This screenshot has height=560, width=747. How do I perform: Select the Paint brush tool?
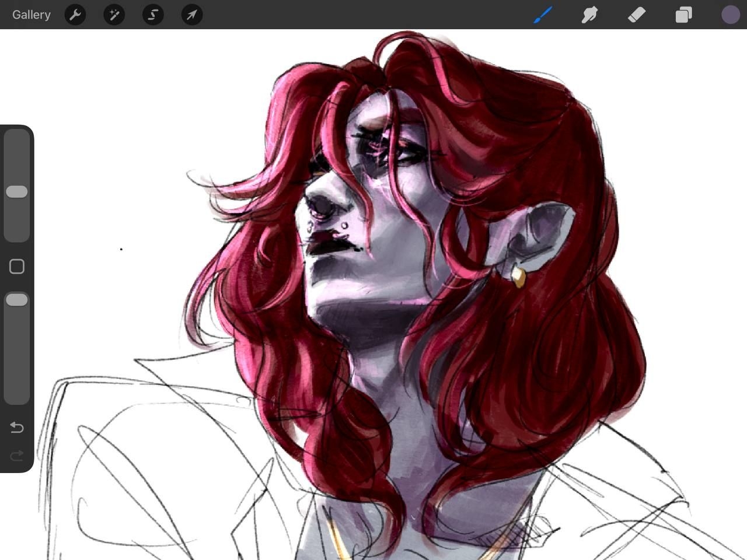coord(543,15)
